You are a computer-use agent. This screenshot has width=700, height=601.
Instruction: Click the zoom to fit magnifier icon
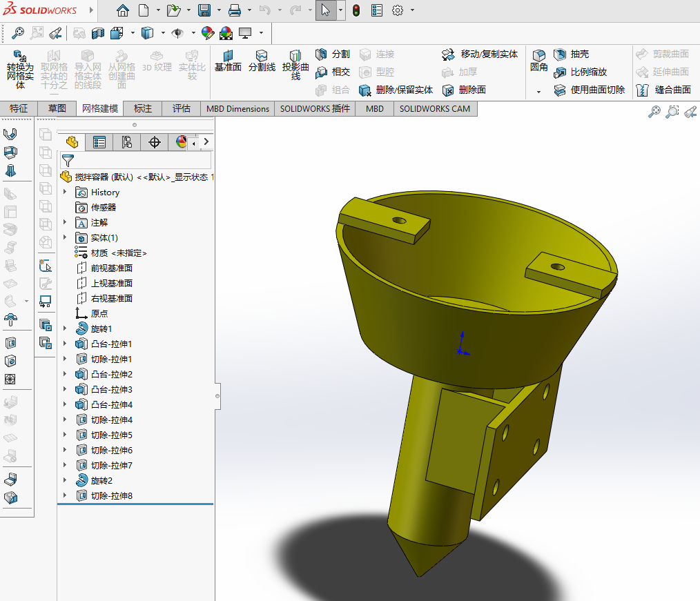17,33
